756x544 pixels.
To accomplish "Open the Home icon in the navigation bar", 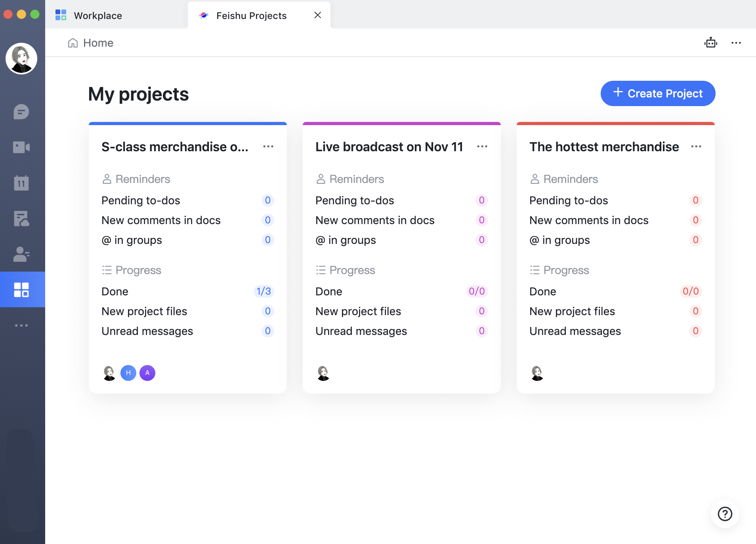I will pos(73,43).
